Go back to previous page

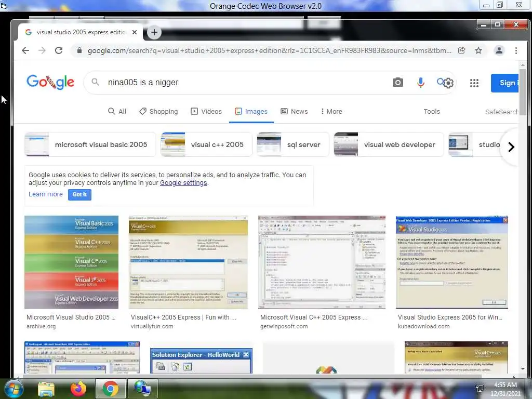[25, 50]
